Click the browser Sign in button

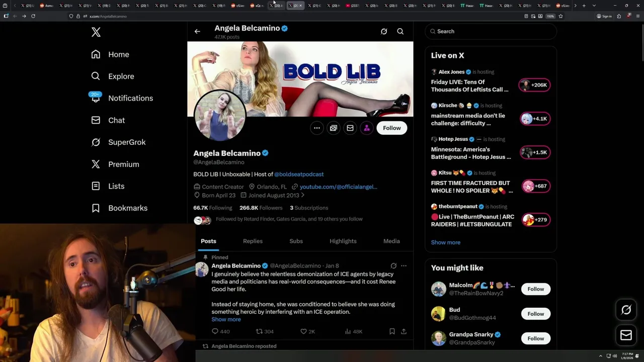tap(604, 16)
